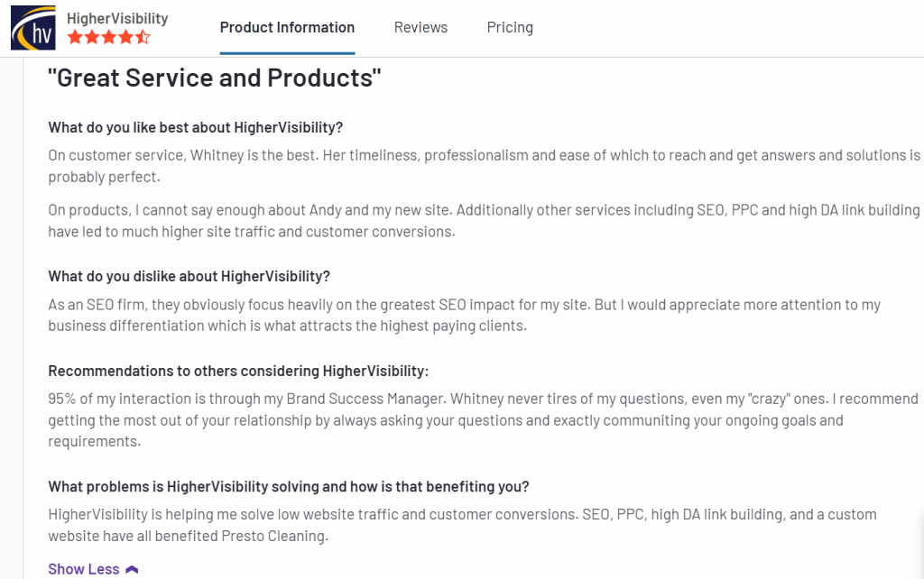Click the half-filled fifth rating star
This screenshot has width=924, height=579.
click(143, 38)
